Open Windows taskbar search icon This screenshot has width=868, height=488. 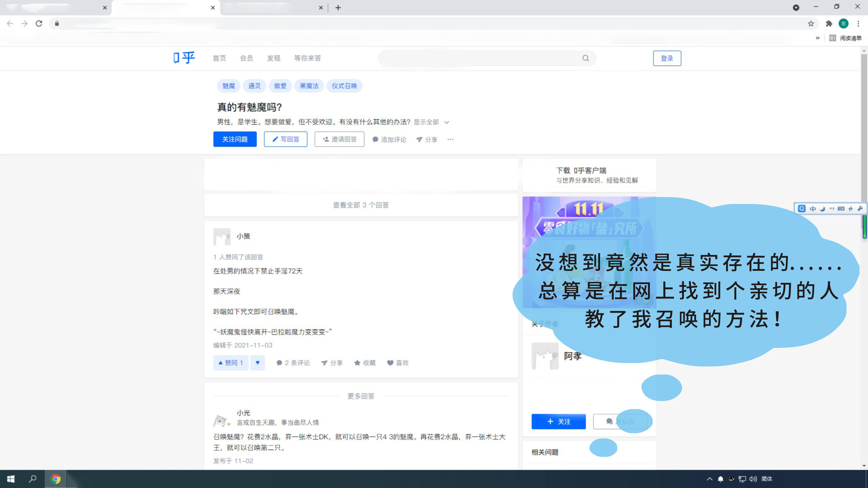tap(33, 479)
